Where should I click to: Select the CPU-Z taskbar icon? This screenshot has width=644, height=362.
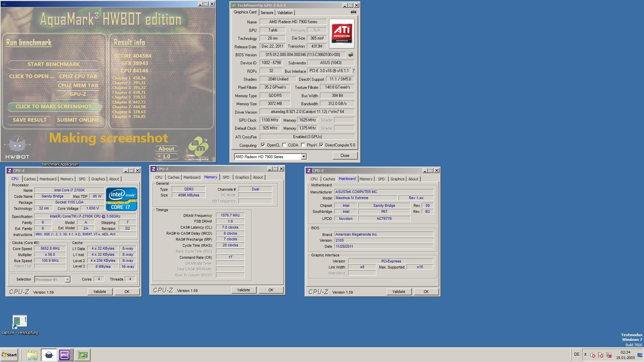(x=64, y=355)
